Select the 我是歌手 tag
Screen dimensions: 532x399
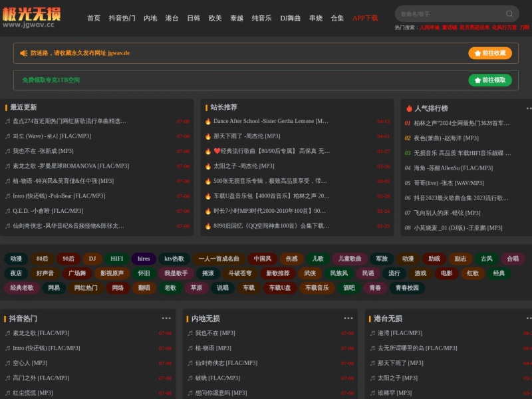pyautogui.click(x=176, y=273)
